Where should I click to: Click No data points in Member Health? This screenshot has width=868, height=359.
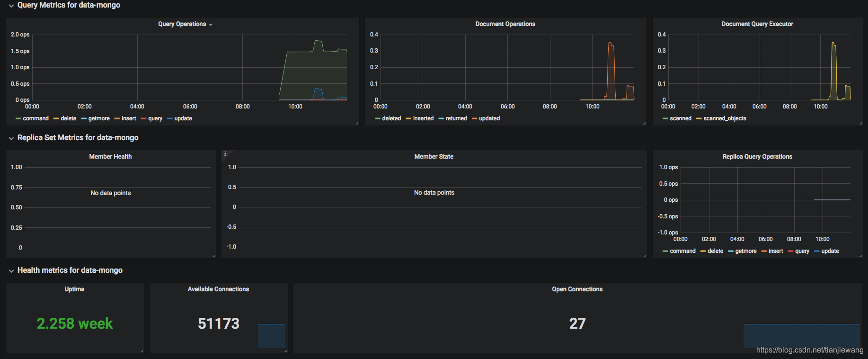[111, 193]
